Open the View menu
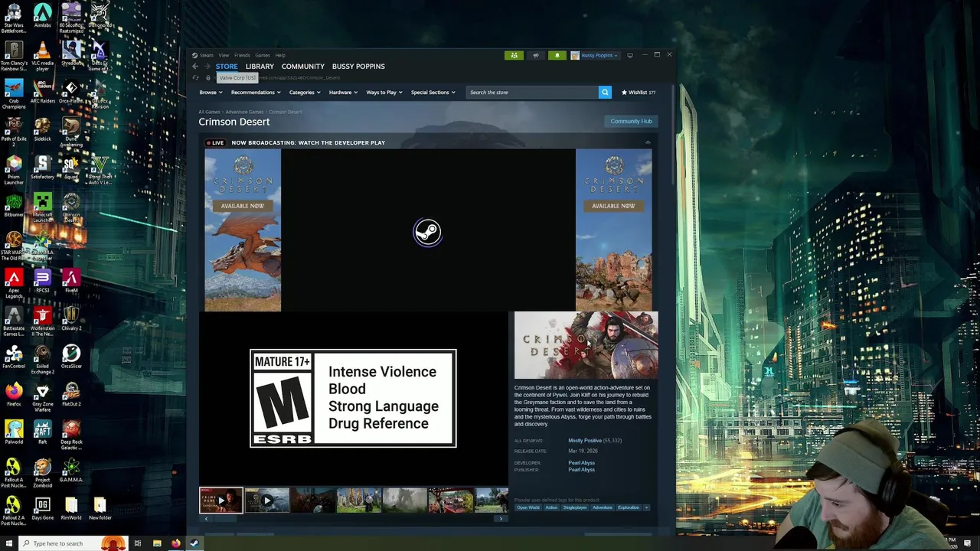The width and height of the screenshot is (980, 551). point(224,55)
